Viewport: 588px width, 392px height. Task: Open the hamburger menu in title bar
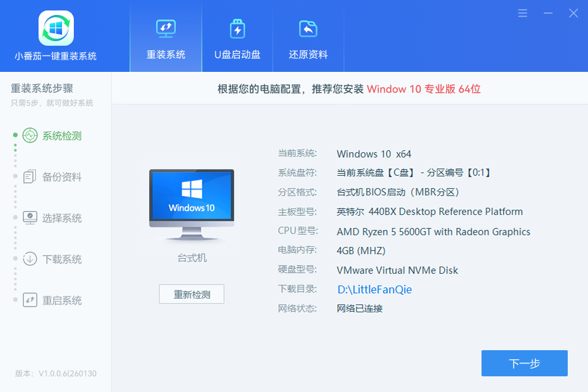click(x=523, y=13)
